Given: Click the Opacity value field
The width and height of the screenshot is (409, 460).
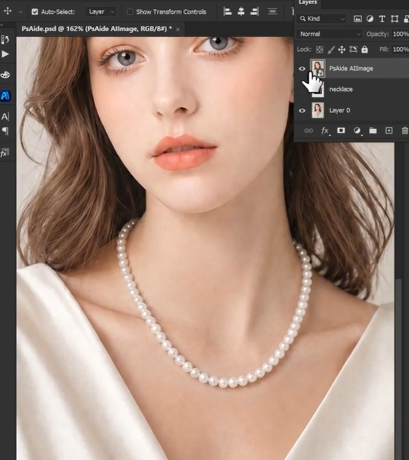Looking at the screenshot, I should (x=400, y=34).
